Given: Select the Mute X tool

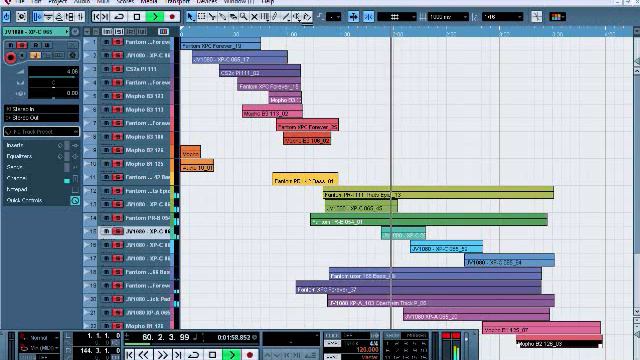Looking at the screenshot, I should [254, 17].
